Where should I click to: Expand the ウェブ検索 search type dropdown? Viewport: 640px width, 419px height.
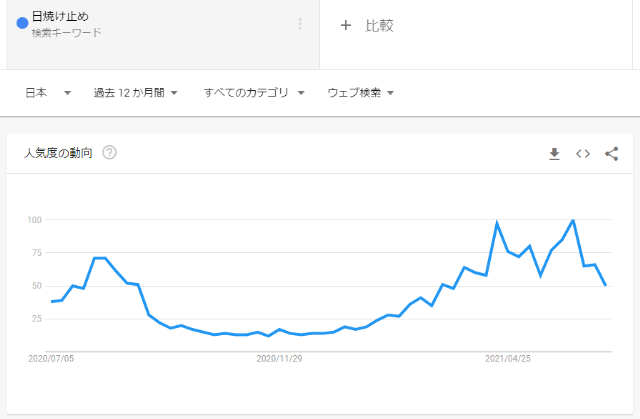click(361, 93)
